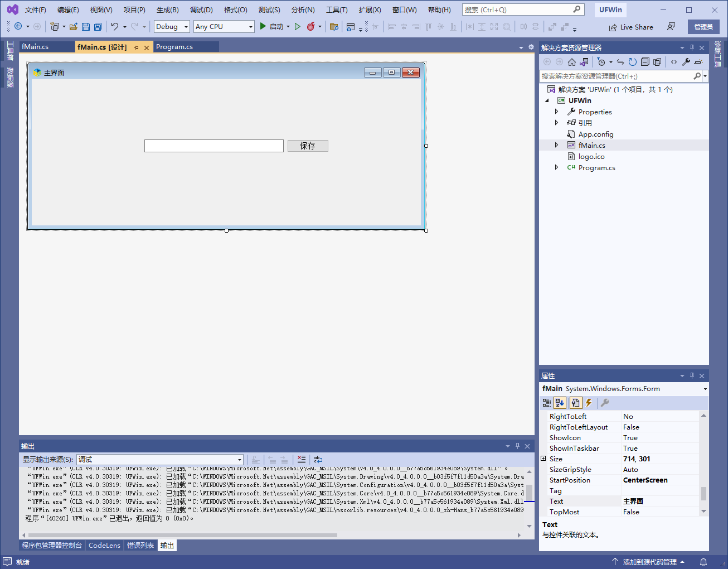
Task: Click the Solution Explorer search field
Action: (x=616, y=76)
